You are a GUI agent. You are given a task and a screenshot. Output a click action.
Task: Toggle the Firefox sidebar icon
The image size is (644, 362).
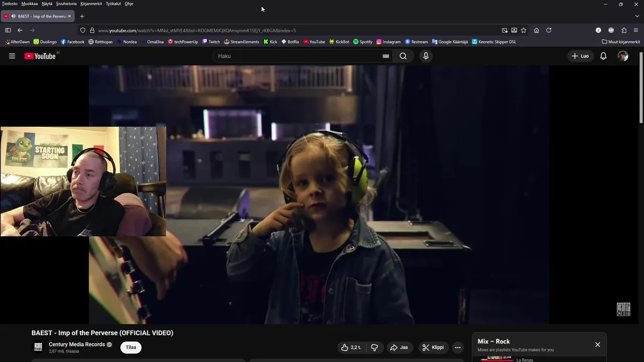coord(8,30)
